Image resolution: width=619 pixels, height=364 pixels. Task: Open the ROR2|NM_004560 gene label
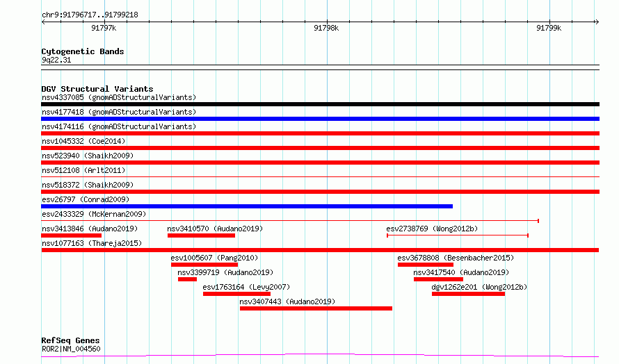[71, 349]
